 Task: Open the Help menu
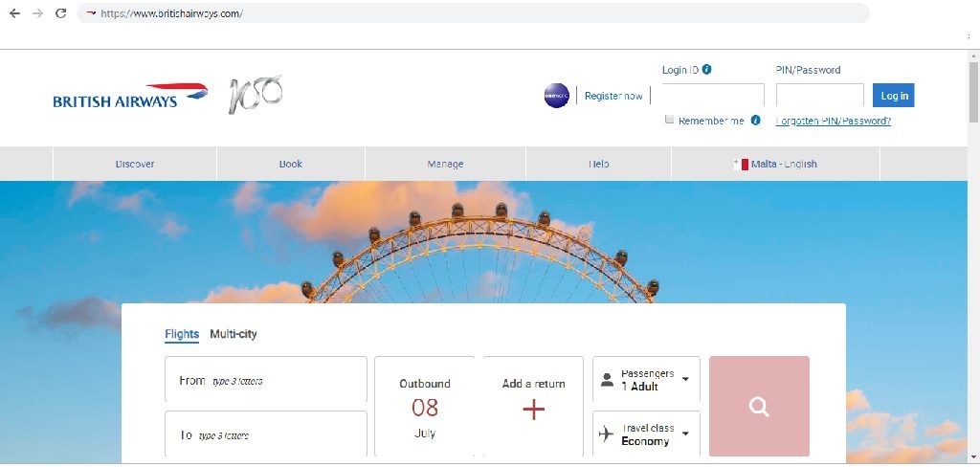(598, 164)
